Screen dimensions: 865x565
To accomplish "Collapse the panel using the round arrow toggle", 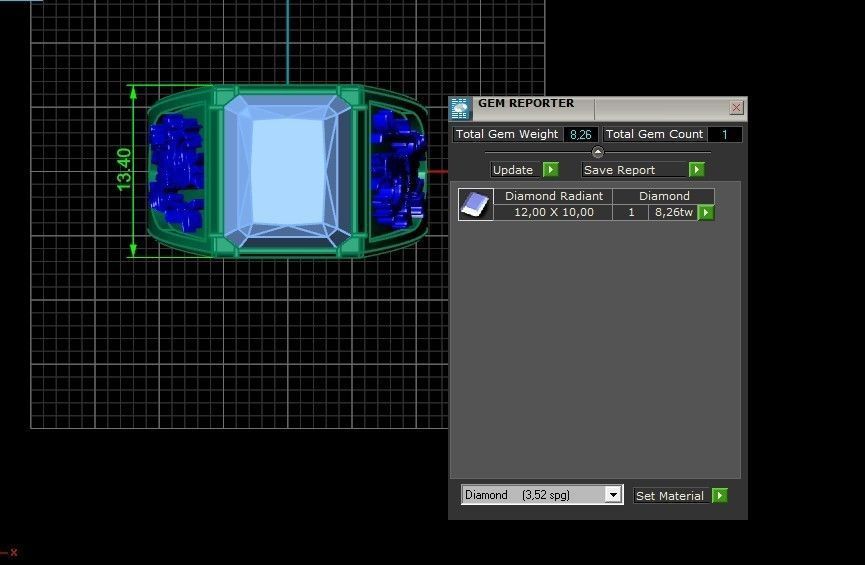I will pos(597,152).
